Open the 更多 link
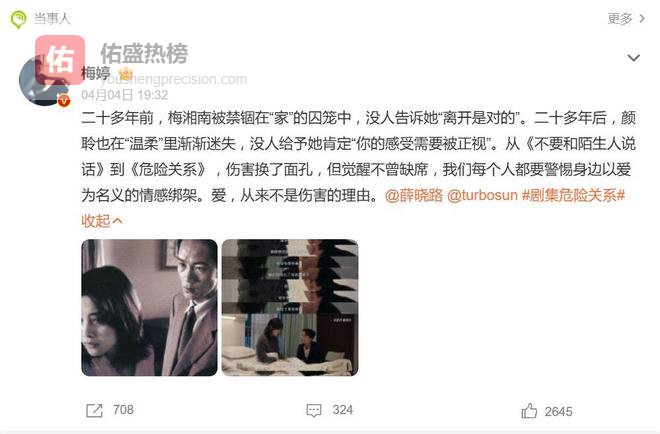This screenshot has height=434, width=660. tap(620, 19)
